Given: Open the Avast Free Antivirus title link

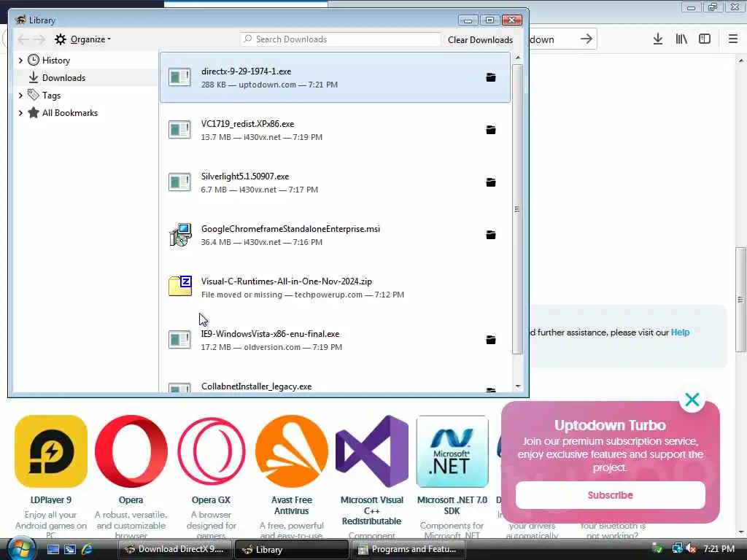Looking at the screenshot, I should tap(292, 505).
